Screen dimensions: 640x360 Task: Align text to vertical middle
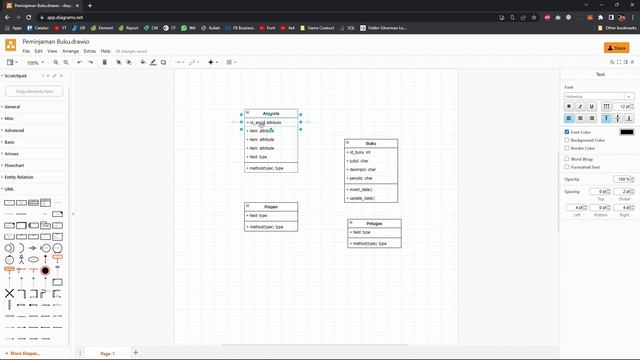(x=618, y=118)
